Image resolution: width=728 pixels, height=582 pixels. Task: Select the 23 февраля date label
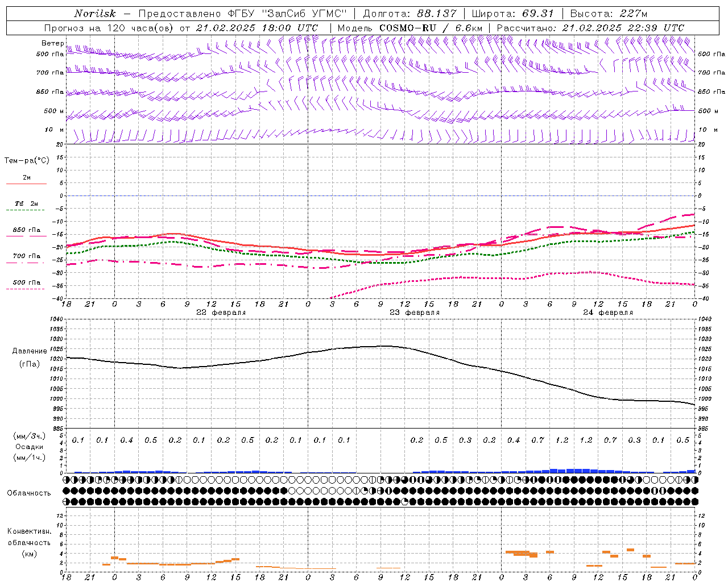pos(415,312)
